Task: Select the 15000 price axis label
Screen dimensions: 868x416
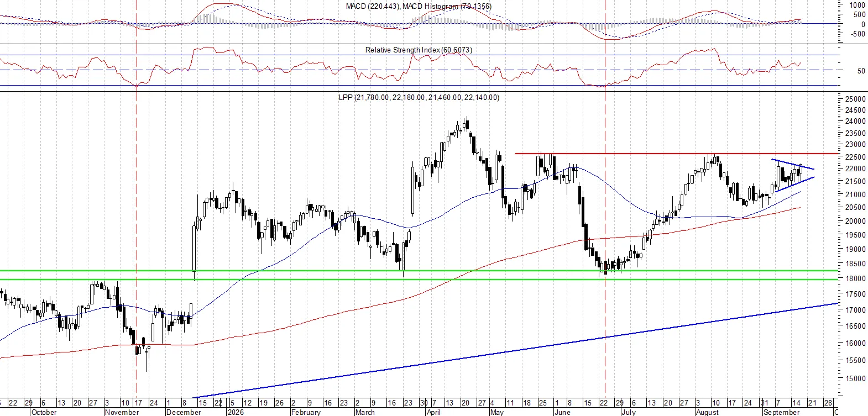Action: tap(855, 379)
